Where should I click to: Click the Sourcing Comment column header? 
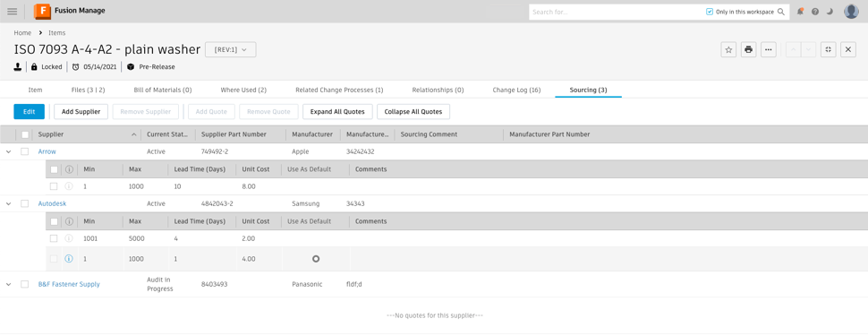coord(429,134)
